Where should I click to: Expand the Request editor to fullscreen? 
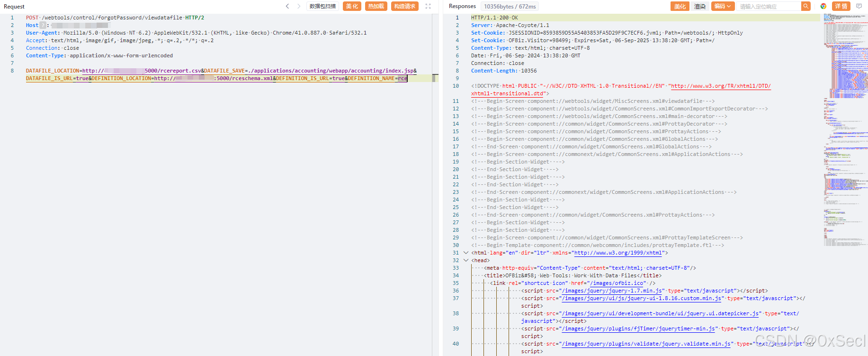(428, 6)
